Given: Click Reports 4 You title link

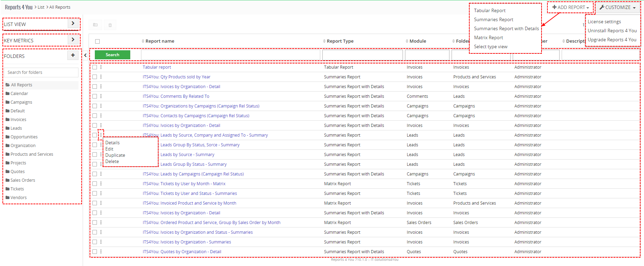Looking at the screenshot, I should [x=19, y=7].
